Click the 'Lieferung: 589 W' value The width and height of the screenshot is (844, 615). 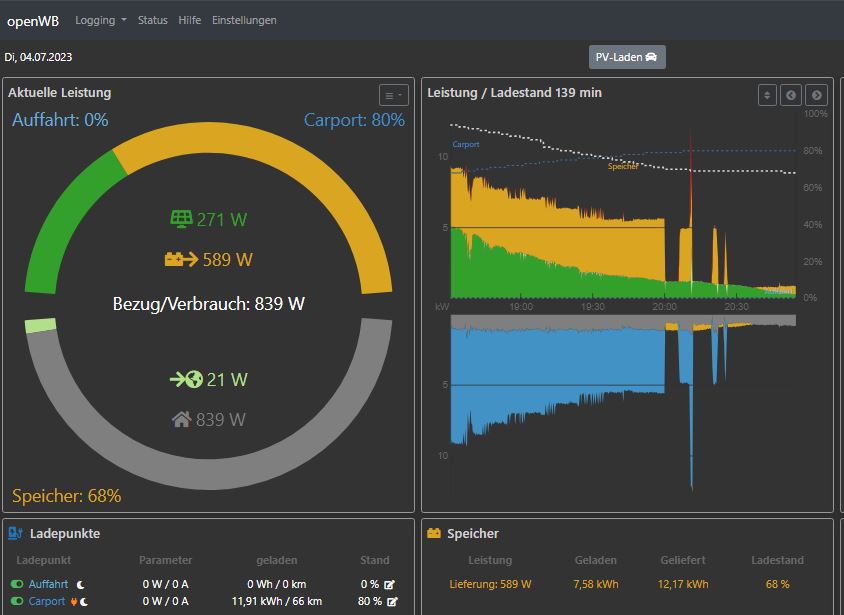tap(490, 584)
